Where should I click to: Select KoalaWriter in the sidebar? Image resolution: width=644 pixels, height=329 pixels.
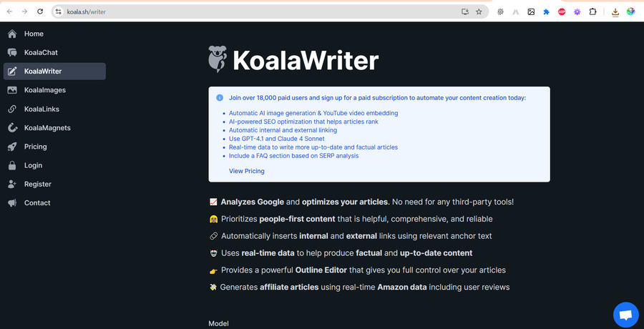tap(54, 71)
